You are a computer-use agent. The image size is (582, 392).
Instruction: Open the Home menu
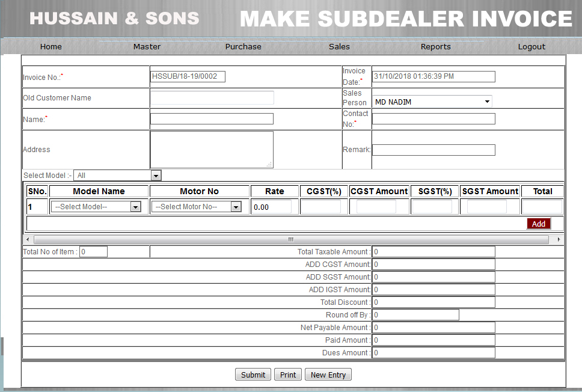point(51,46)
